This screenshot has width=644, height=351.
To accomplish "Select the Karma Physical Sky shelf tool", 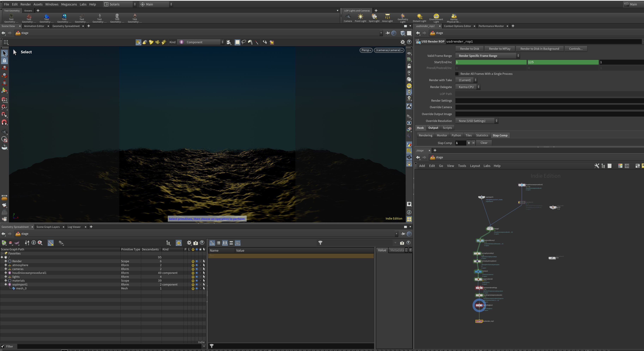I will pyautogui.click(x=454, y=18).
